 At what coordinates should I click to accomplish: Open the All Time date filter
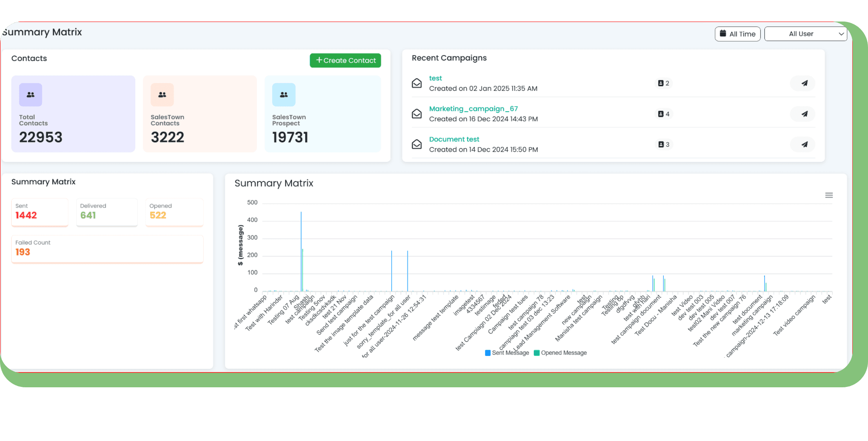[737, 34]
